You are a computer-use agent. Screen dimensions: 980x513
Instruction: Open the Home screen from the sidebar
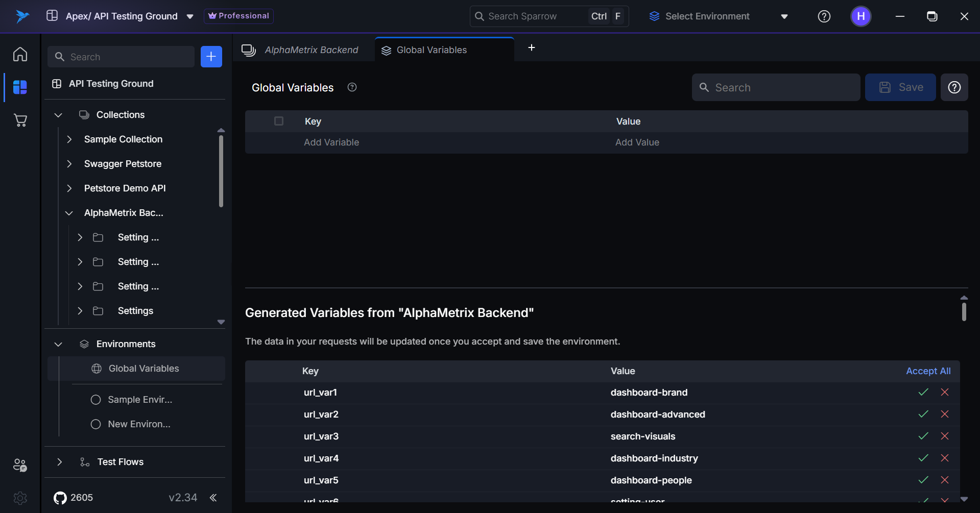tap(19, 54)
